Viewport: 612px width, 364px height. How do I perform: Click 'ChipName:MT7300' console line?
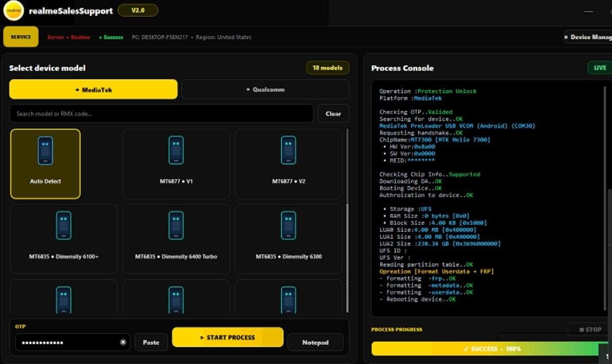[x=434, y=140]
